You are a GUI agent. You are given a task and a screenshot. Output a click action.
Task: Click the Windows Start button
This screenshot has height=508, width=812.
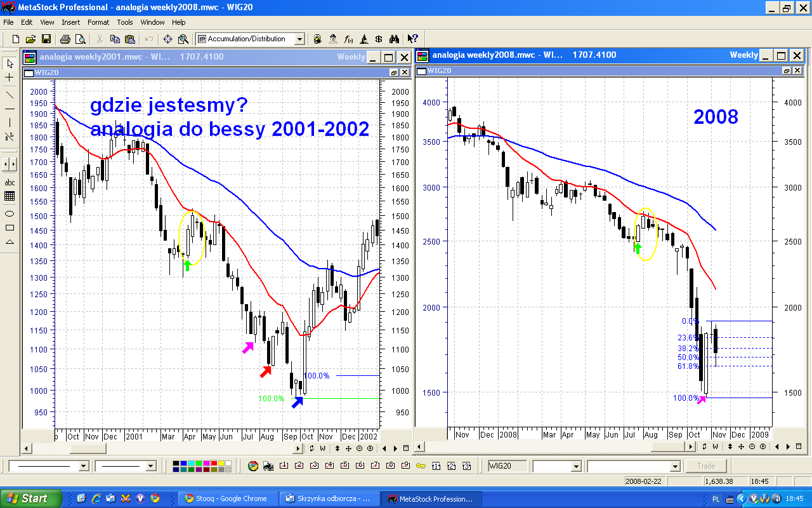(31, 498)
